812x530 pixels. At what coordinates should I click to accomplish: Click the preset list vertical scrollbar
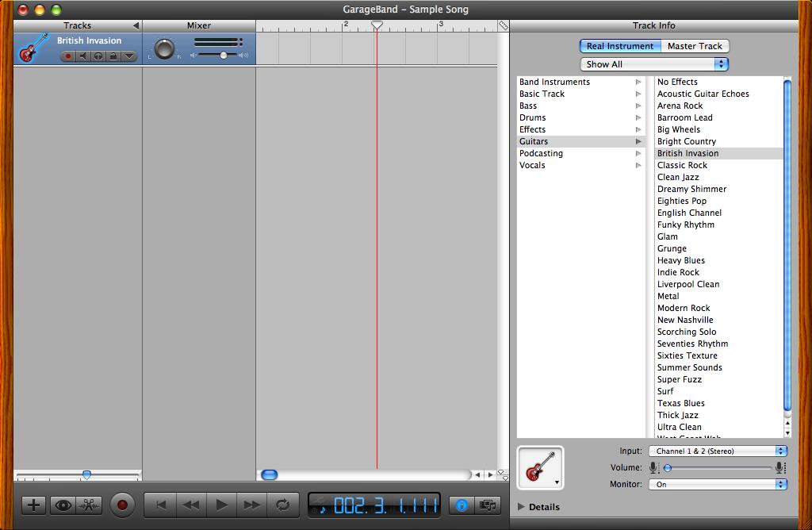click(787, 244)
